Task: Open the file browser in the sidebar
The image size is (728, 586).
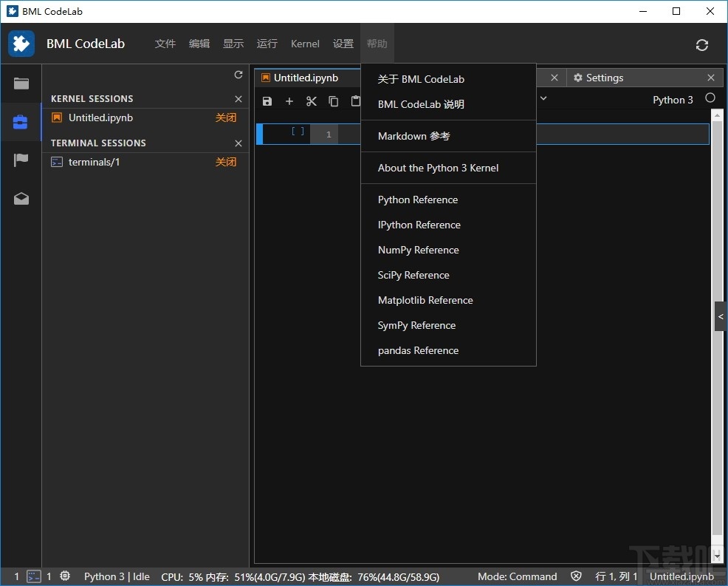Action: [21, 83]
